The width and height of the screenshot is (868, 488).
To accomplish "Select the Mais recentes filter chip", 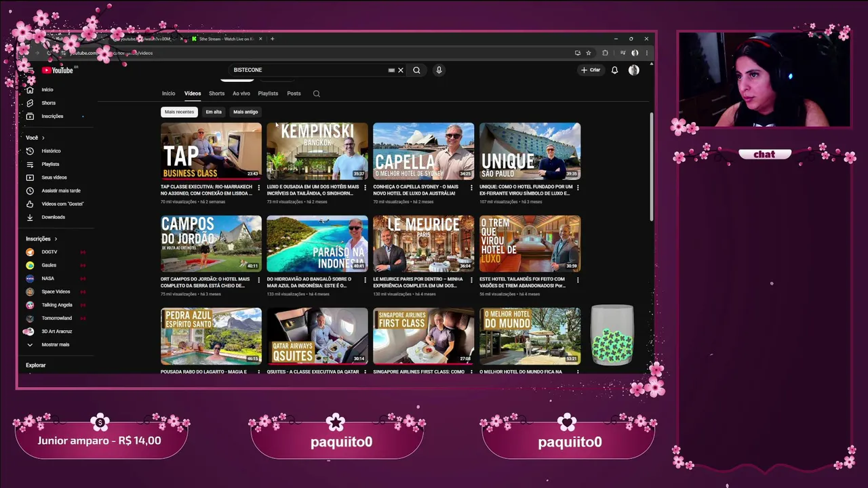I will (179, 112).
